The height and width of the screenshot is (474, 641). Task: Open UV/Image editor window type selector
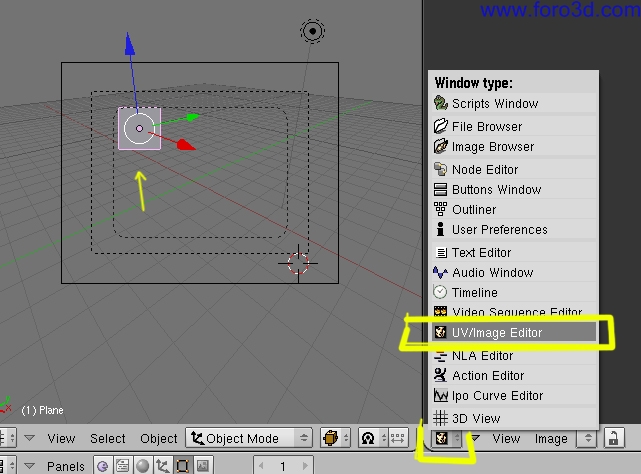446,438
